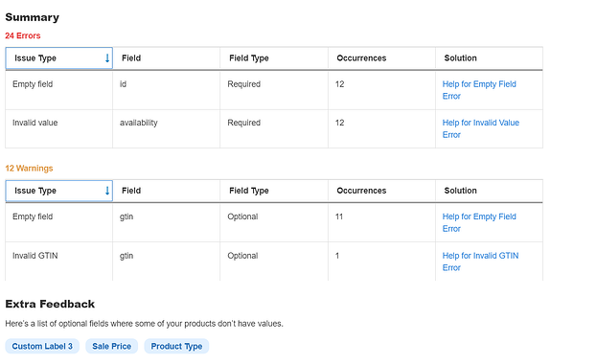Open Help for Invalid Value Error link
This screenshot has width=597, height=364.
pos(480,128)
